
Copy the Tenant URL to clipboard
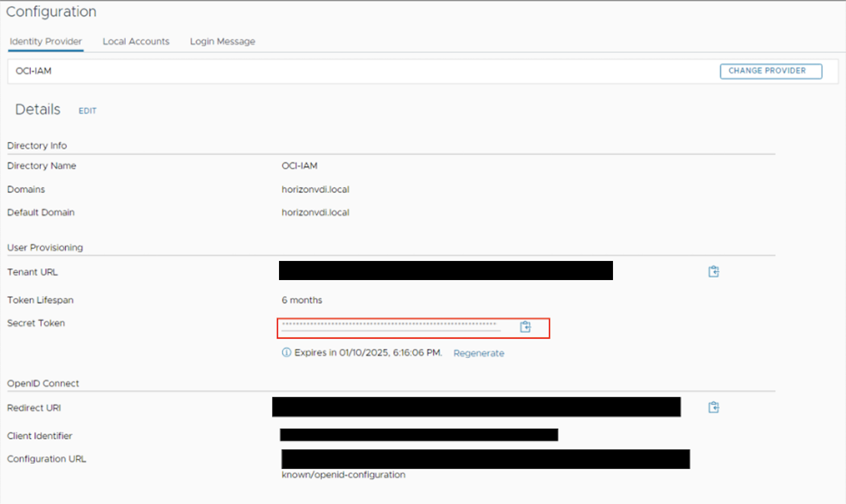pos(713,272)
